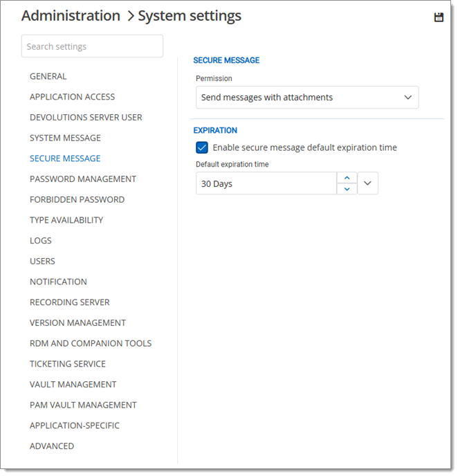
Task: Open the Logs settings section
Action: point(41,241)
